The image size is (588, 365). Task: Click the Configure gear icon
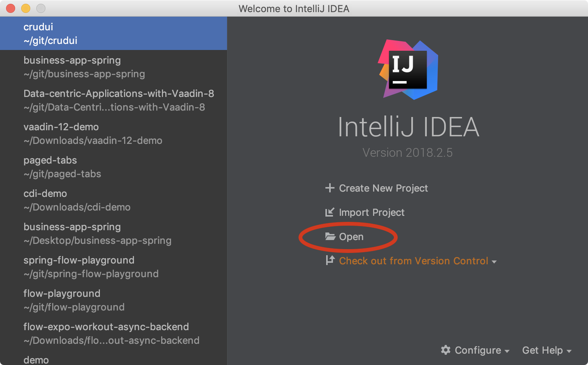point(446,350)
